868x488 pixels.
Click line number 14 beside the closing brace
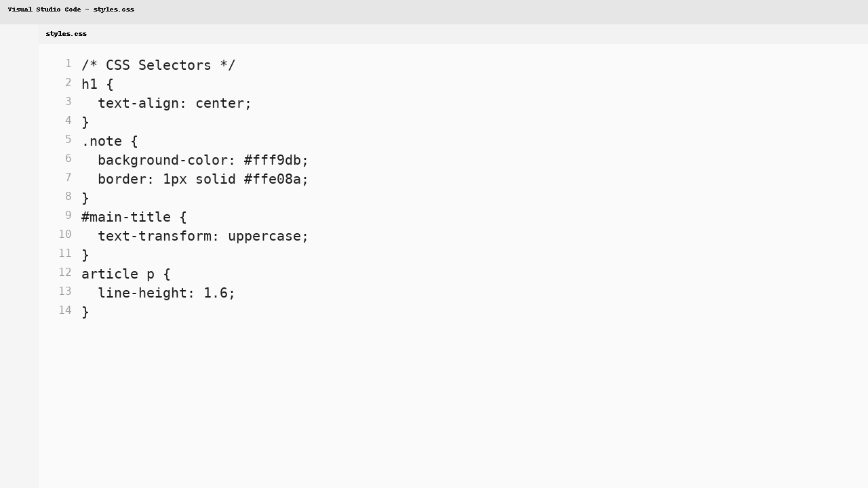65,310
